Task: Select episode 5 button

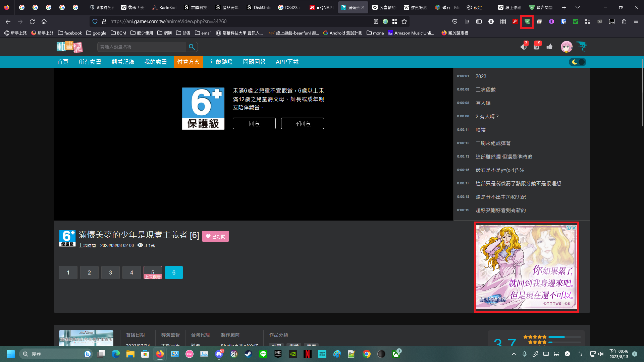Action: point(153,272)
